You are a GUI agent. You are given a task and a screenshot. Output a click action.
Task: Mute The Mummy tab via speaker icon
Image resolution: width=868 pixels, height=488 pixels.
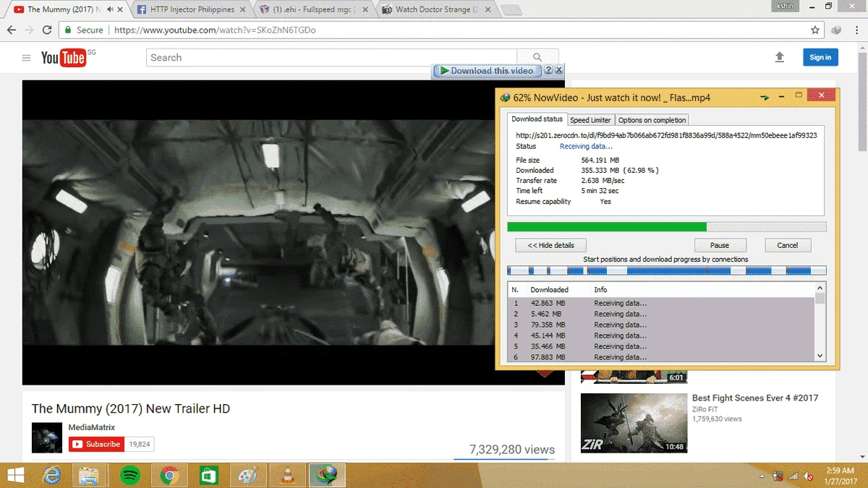click(x=109, y=9)
